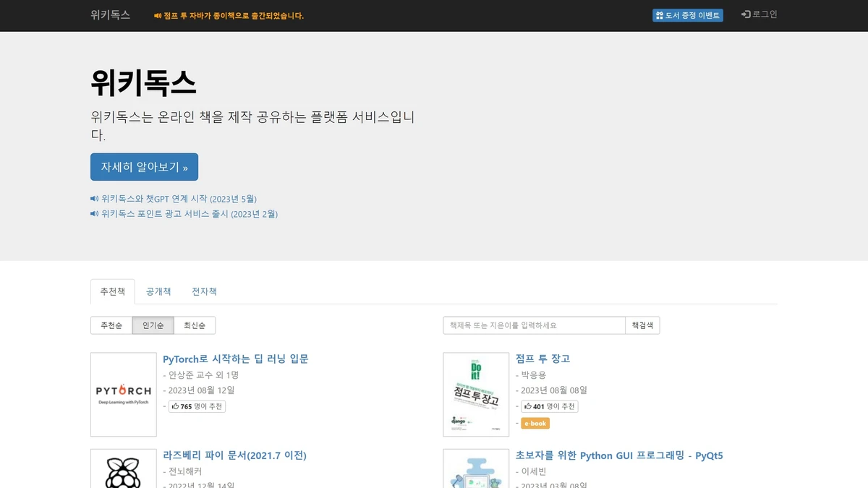Open the 라즈베리 파이 문서 title link

tap(235, 455)
